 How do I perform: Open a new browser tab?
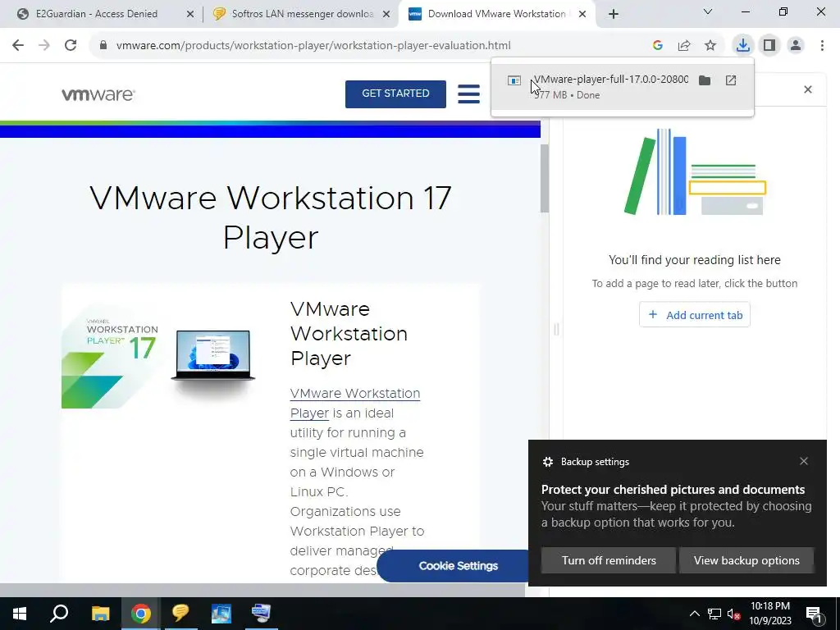pyautogui.click(x=614, y=14)
